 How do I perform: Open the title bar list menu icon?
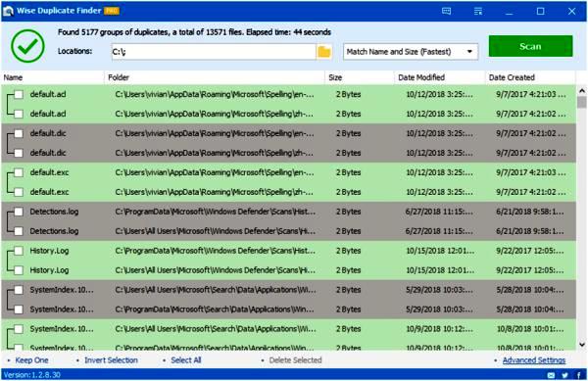click(x=478, y=11)
